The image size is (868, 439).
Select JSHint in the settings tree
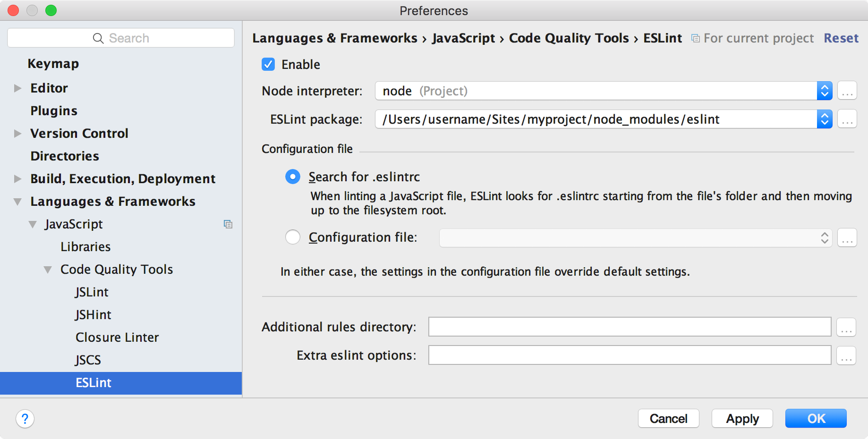tap(93, 315)
